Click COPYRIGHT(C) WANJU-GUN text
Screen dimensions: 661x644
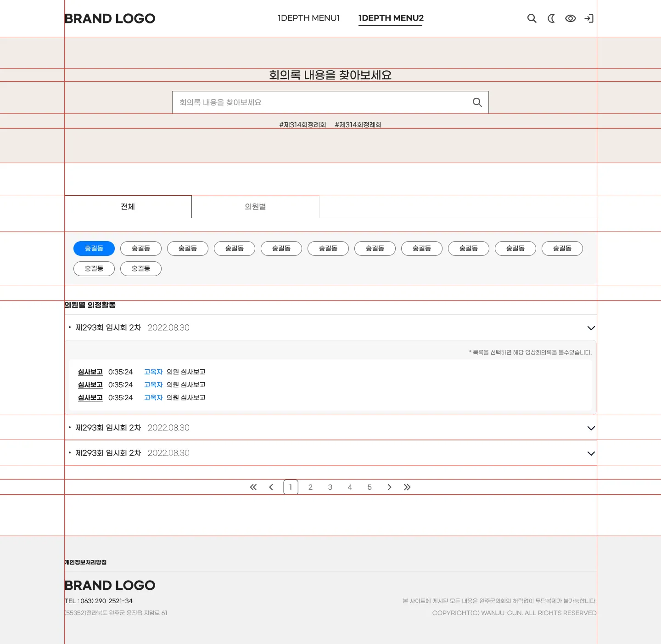pos(514,613)
